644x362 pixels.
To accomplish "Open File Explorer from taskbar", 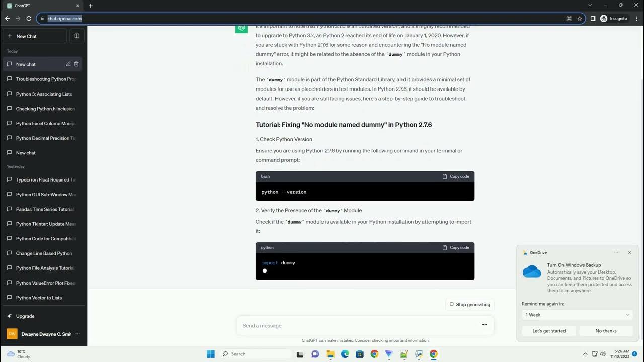I will pyautogui.click(x=330, y=354).
